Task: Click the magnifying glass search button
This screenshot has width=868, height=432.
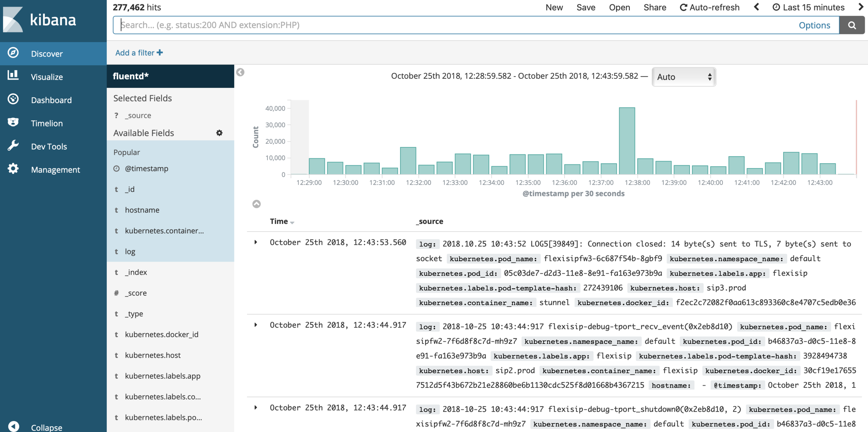Action: tap(852, 25)
